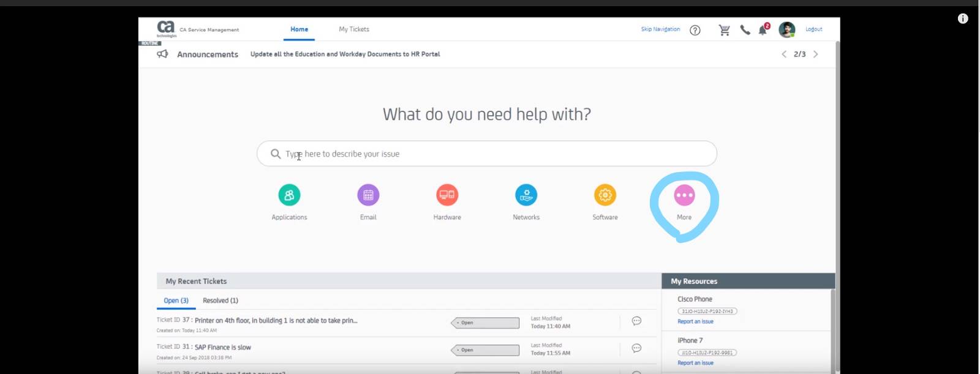Click the HR Portal announcement text
The width and height of the screenshot is (980, 374).
345,54
